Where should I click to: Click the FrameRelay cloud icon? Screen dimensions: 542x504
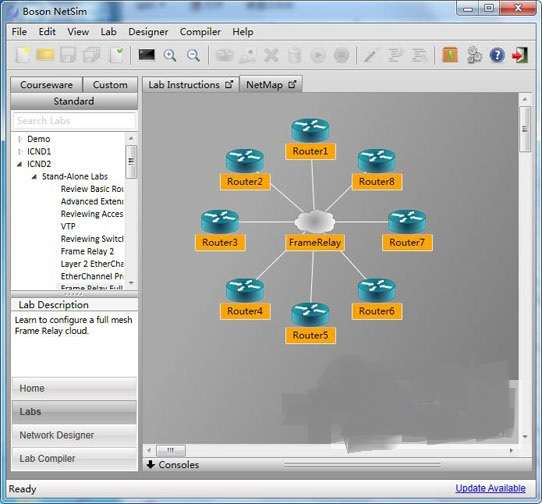(315, 221)
